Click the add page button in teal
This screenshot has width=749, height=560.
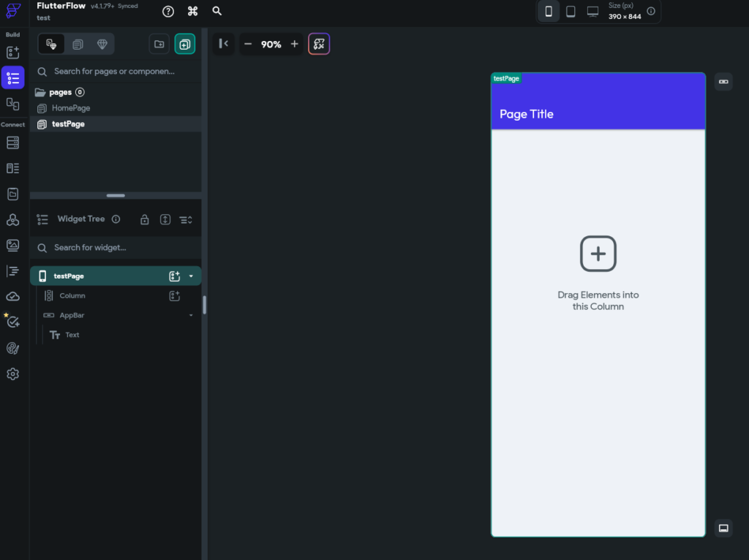[184, 44]
